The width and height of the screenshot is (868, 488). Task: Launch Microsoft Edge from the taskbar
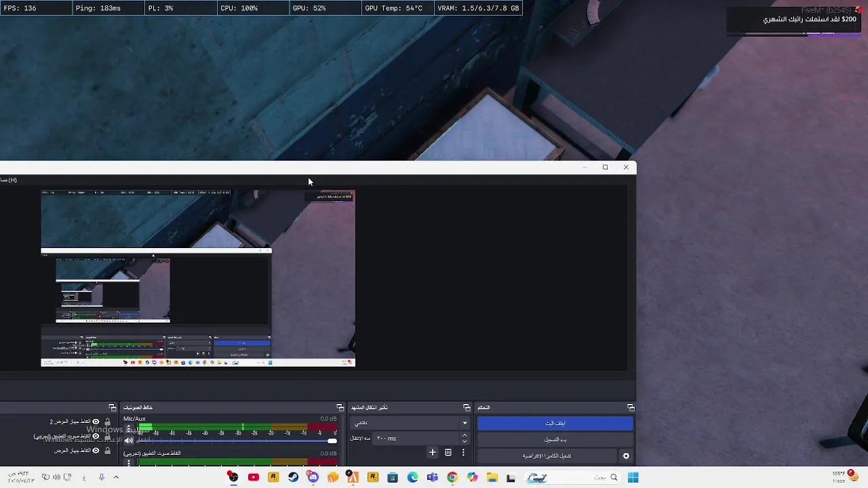click(412, 477)
